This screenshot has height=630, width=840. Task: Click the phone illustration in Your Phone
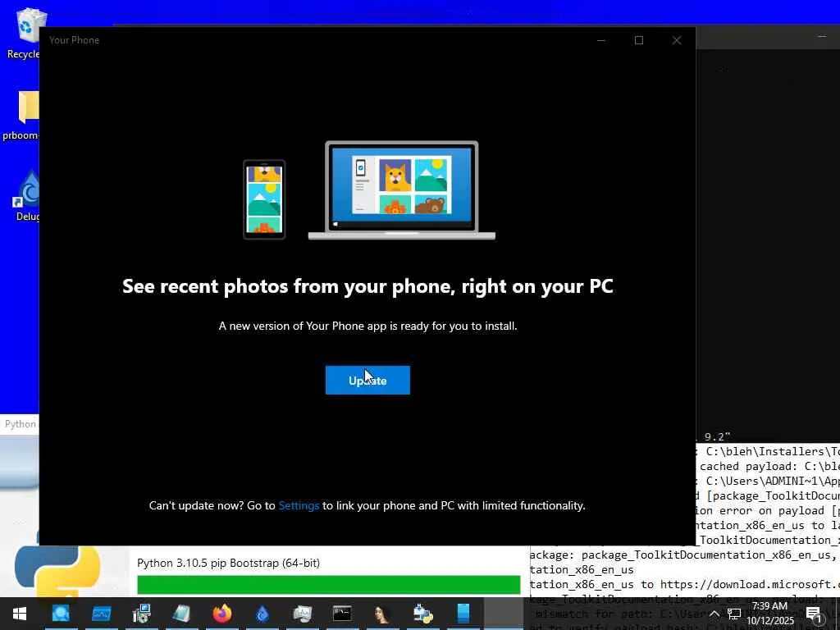[264, 199]
